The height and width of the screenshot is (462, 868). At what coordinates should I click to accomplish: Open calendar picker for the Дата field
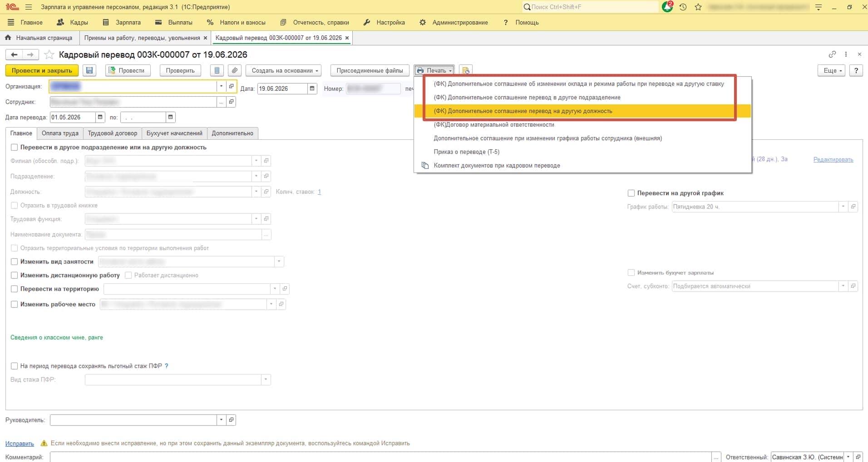(312, 88)
